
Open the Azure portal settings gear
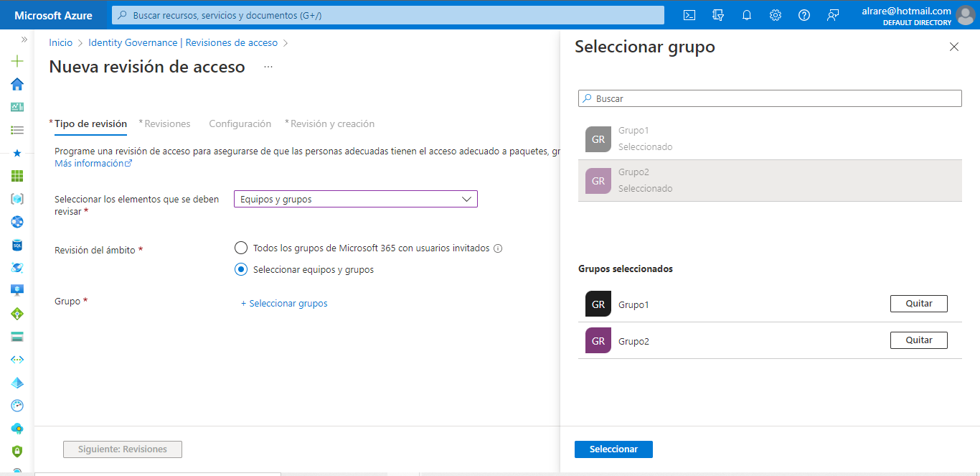click(775, 14)
